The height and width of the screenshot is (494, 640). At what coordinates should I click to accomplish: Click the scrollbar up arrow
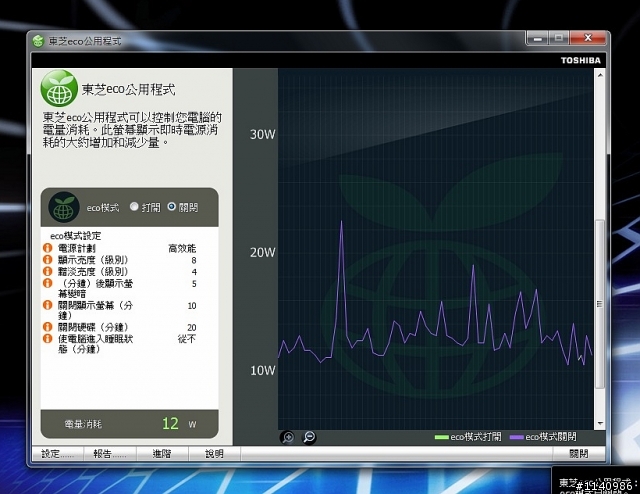pos(600,75)
